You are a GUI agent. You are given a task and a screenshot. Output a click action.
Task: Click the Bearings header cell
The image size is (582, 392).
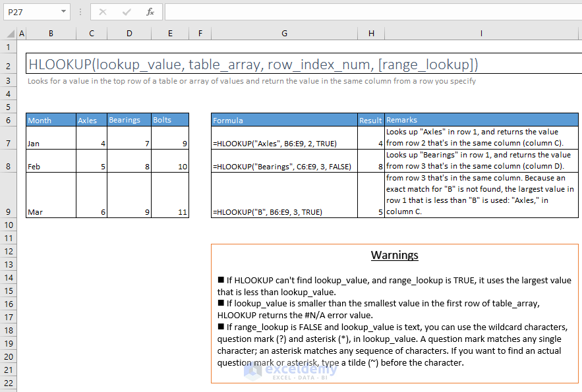[129, 120]
